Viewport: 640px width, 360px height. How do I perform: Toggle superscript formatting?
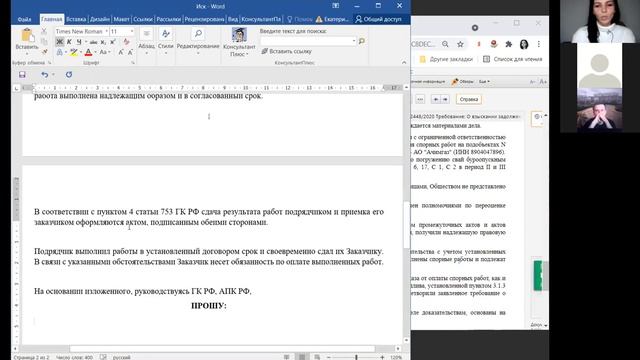(113, 42)
